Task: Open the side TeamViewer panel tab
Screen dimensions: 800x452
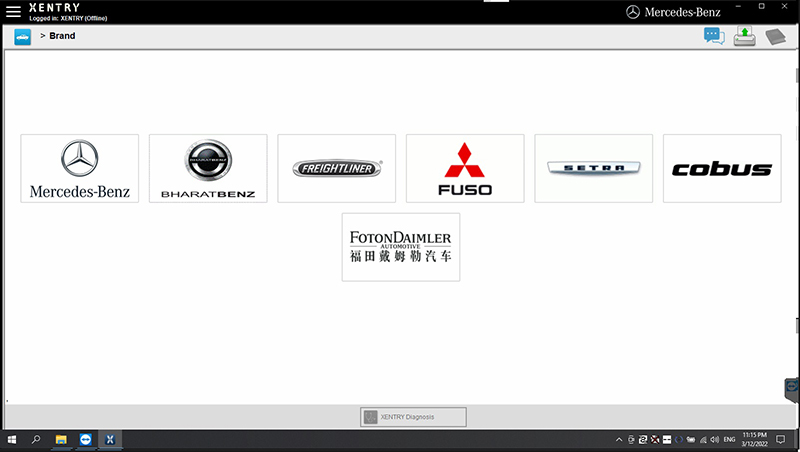Action: click(792, 390)
